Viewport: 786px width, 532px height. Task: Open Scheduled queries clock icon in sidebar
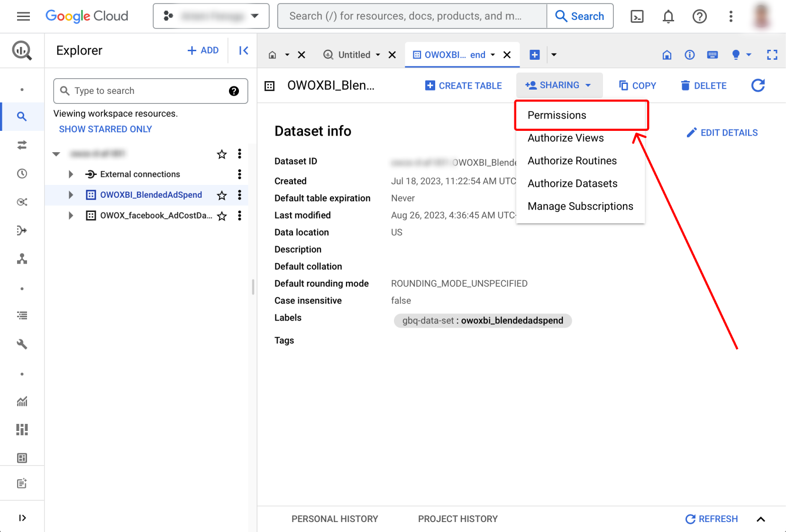click(22, 174)
